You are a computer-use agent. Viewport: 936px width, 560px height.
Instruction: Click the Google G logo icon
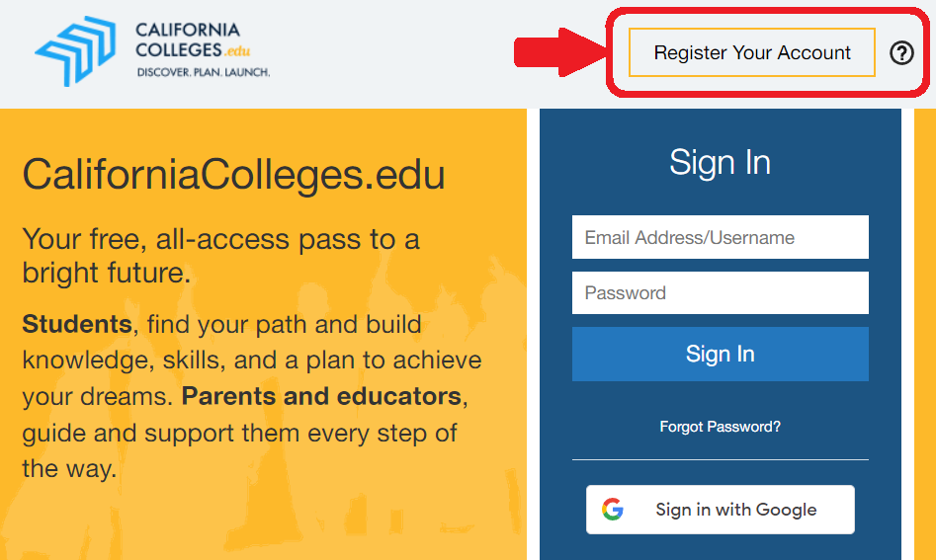[x=613, y=510]
